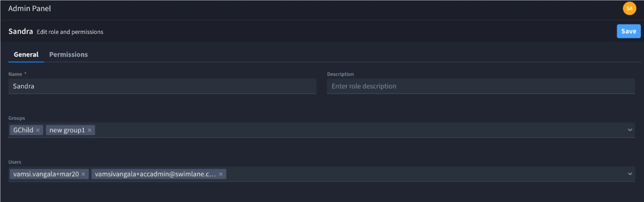Image resolution: width=644 pixels, height=202 pixels.
Task: Switch to the Permissions tab
Action: (68, 55)
